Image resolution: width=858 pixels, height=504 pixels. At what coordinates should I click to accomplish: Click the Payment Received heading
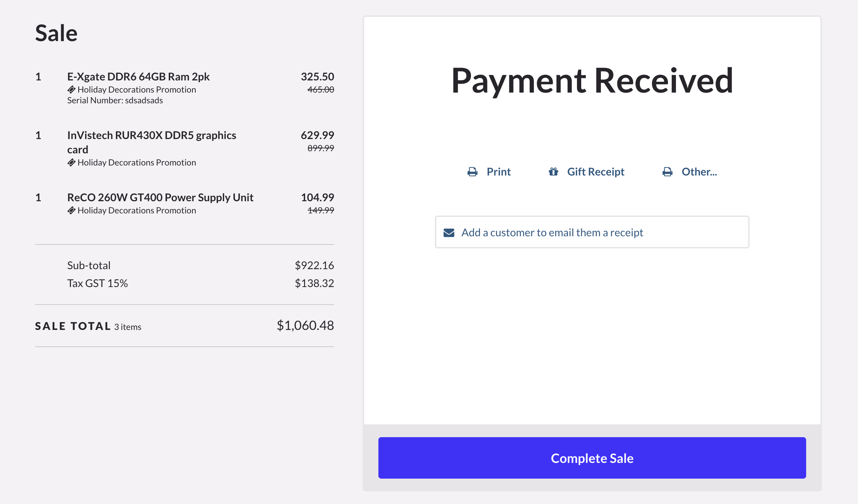(x=592, y=80)
